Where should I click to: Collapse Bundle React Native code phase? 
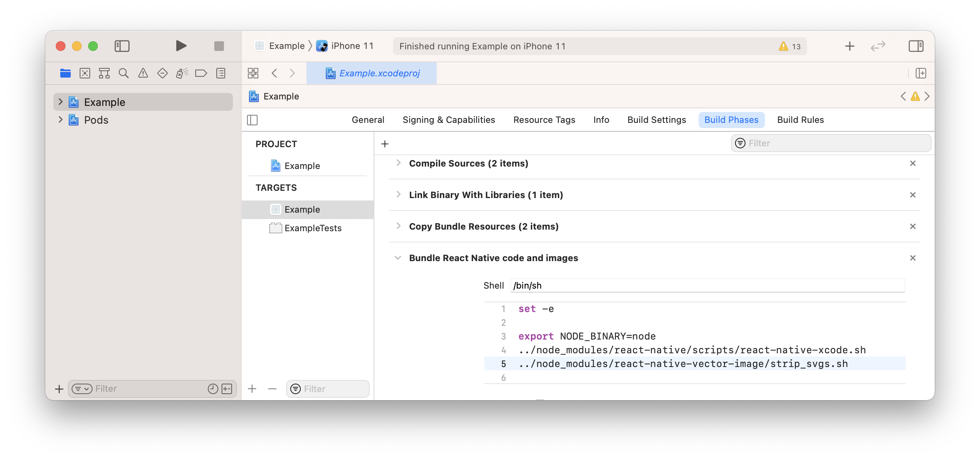[398, 258]
